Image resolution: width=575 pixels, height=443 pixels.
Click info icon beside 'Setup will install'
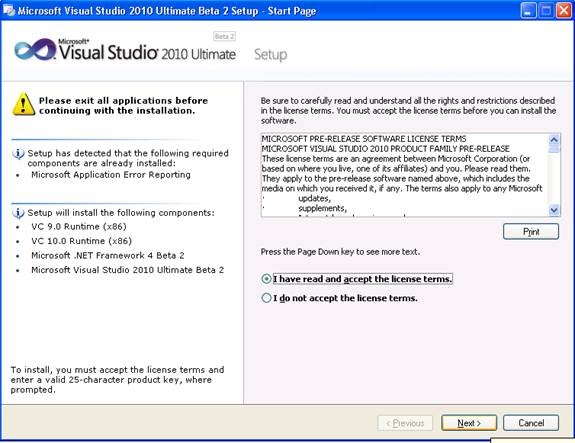click(18, 213)
